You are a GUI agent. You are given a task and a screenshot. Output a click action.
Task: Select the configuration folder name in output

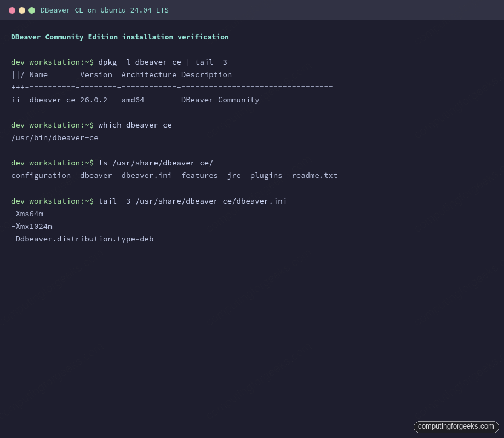[41, 175]
